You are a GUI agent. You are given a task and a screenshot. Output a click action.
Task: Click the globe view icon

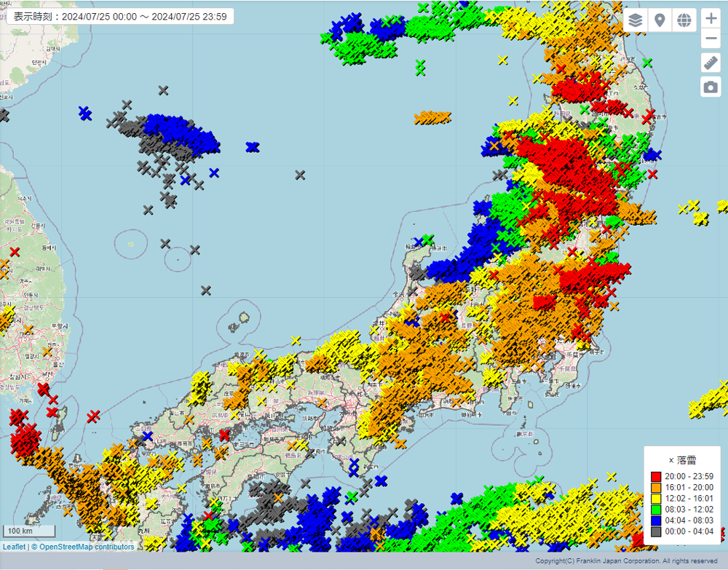point(684,20)
